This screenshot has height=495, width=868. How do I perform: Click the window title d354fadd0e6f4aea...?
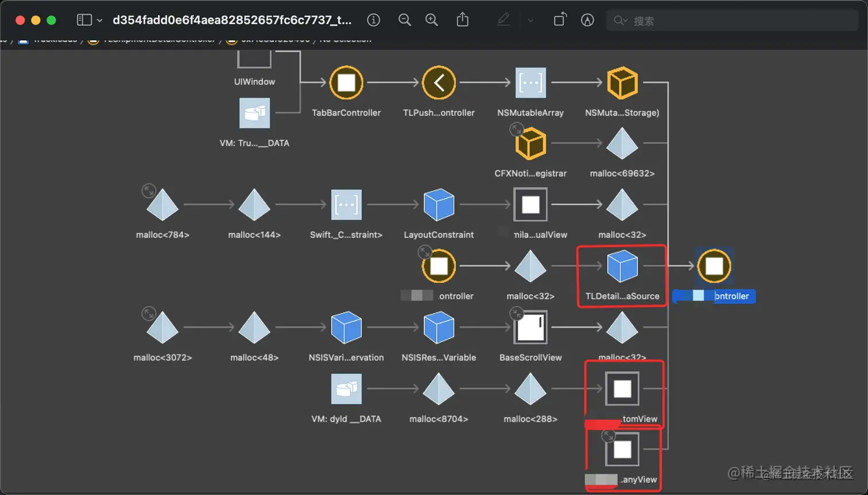pos(232,20)
